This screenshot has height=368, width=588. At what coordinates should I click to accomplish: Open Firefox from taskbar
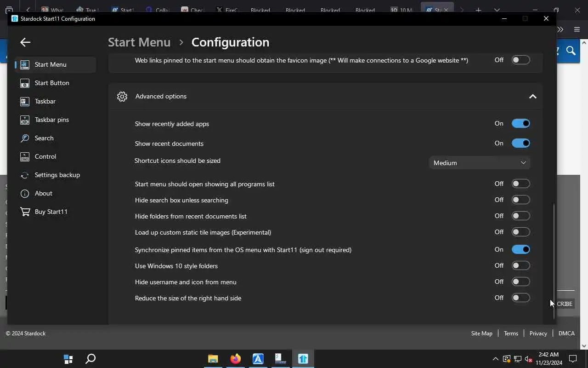tap(235, 359)
